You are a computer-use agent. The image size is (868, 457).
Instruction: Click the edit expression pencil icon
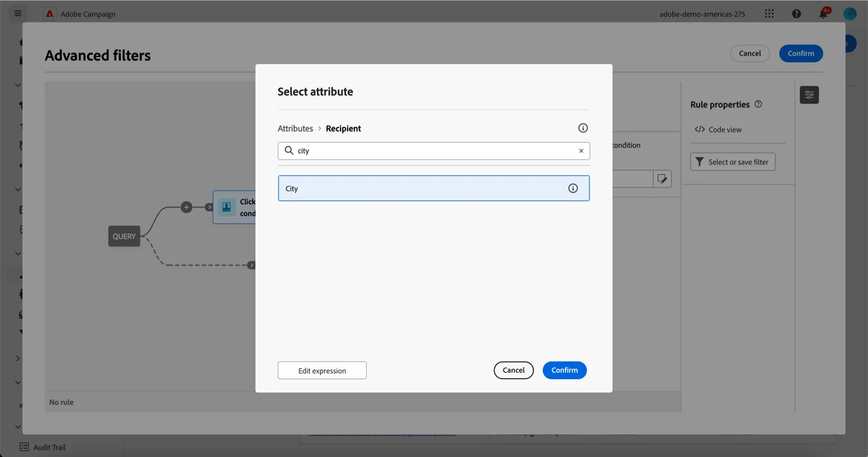click(x=662, y=179)
